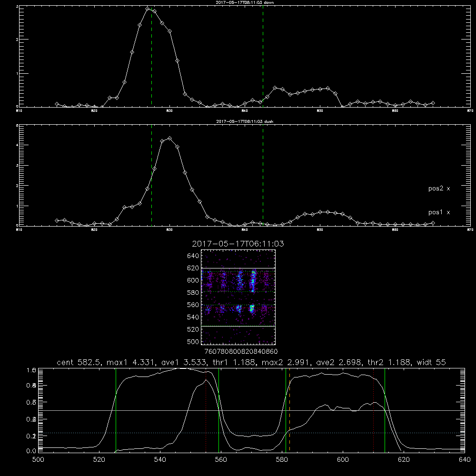The height and width of the screenshot is (476, 476).
Task: Click the 0.0 y-axis label of bottom plot
Action: tap(31, 451)
